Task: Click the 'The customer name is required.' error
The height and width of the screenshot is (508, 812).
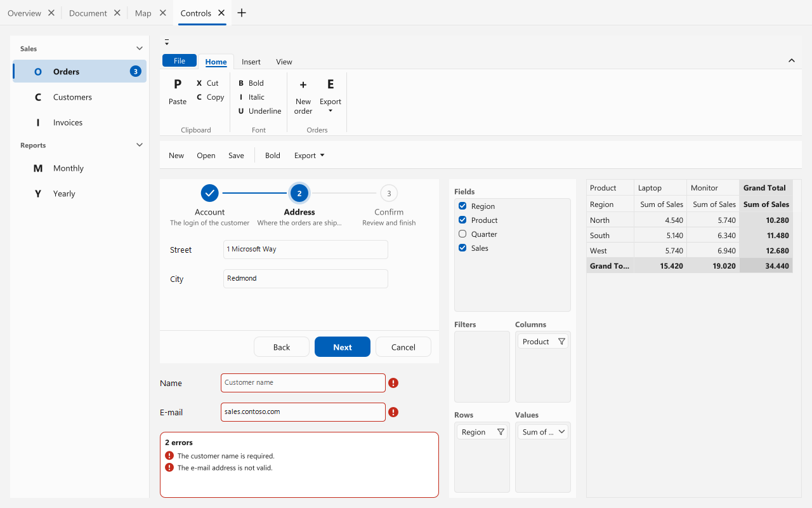Action: (226, 456)
